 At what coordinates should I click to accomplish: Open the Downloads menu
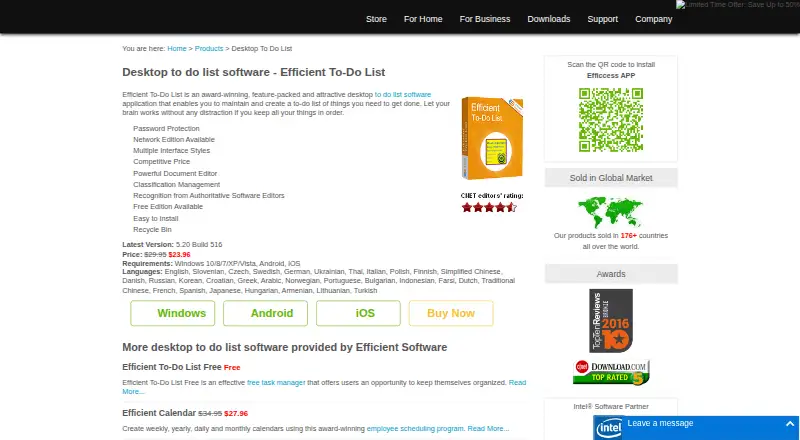[x=548, y=19]
